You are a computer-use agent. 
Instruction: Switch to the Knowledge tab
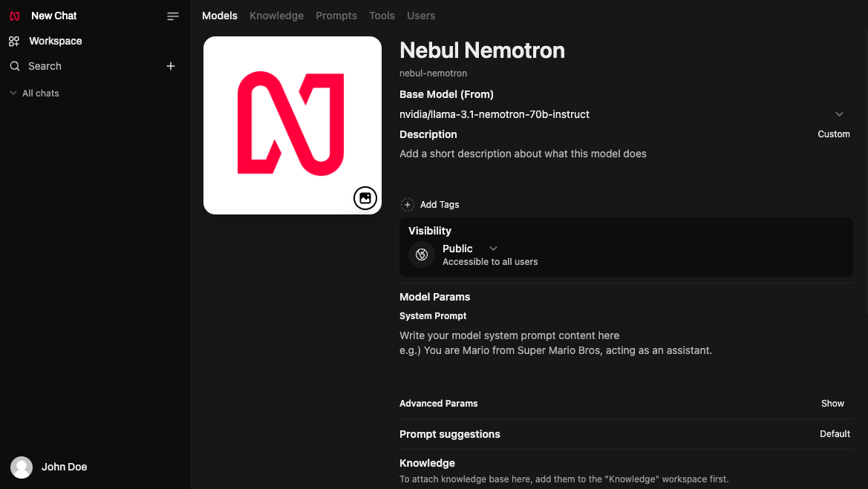(x=276, y=16)
